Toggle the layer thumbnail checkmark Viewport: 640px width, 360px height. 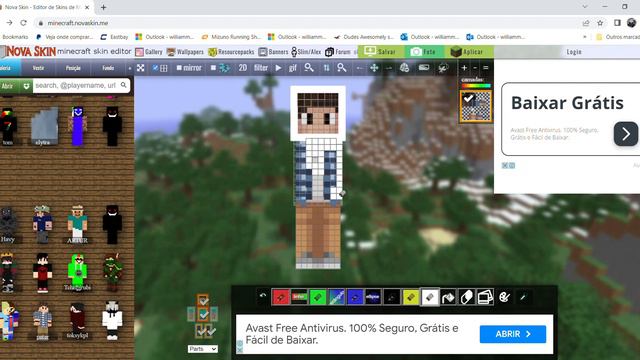pyautogui.click(x=468, y=98)
